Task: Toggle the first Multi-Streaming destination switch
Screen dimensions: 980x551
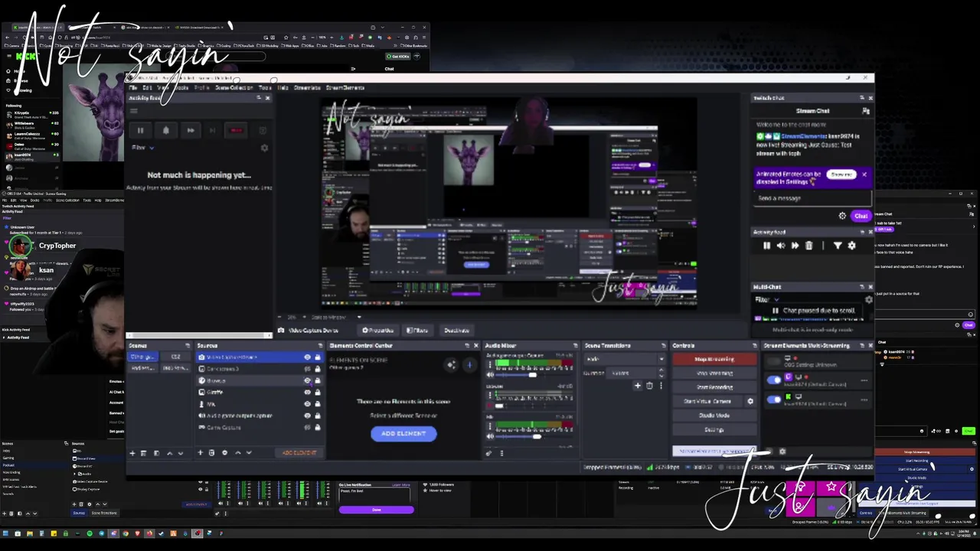Action: coord(774,379)
